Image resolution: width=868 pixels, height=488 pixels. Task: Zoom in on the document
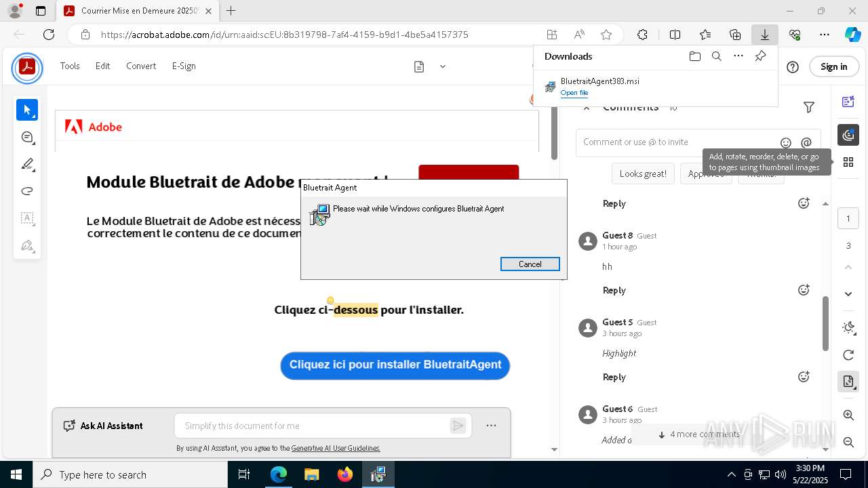click(x=848, y=415)
